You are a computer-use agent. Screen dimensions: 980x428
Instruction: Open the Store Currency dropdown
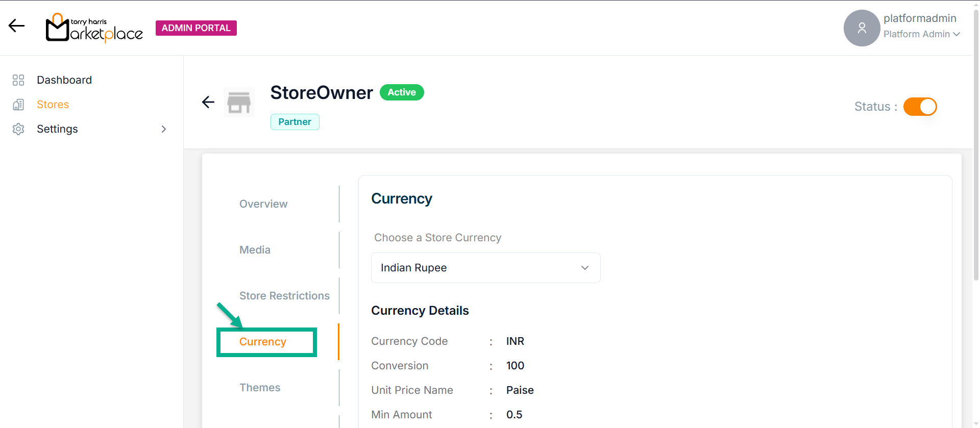[485, 268]
